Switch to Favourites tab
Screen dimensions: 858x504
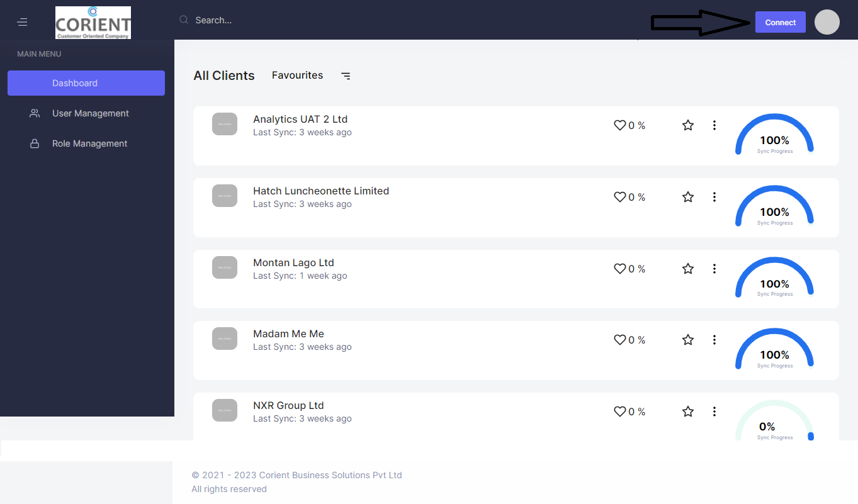pyautogui.click(x=297, y=75)
